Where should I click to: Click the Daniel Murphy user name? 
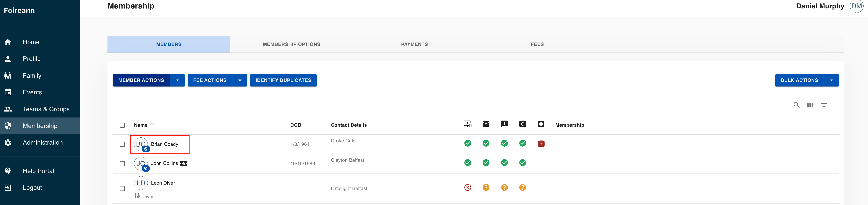coord(820,6)
